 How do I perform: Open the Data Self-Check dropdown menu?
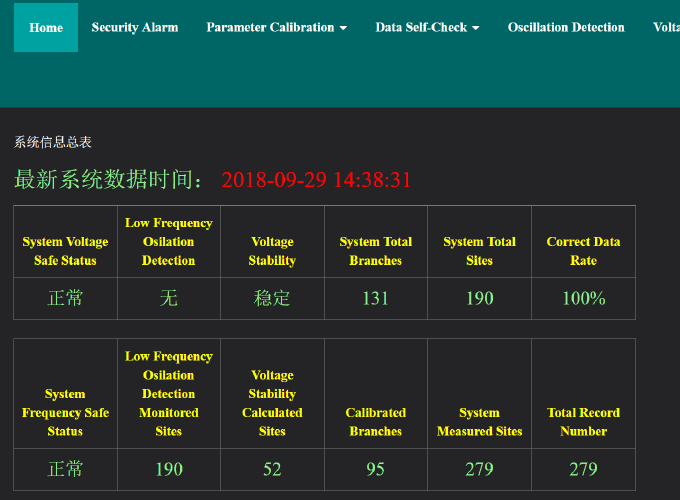(427, 27)
